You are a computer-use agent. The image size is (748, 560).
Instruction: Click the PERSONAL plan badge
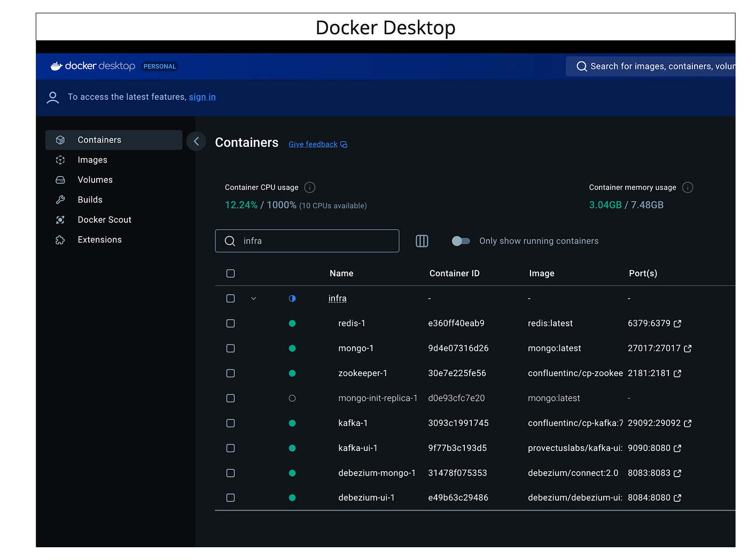(x=160, y=66)
